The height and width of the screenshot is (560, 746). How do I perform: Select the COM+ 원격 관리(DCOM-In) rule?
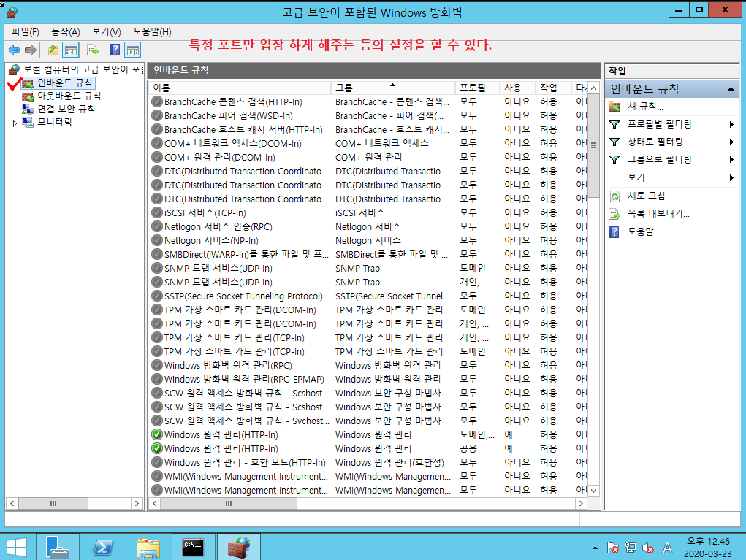tap(368, 158)
